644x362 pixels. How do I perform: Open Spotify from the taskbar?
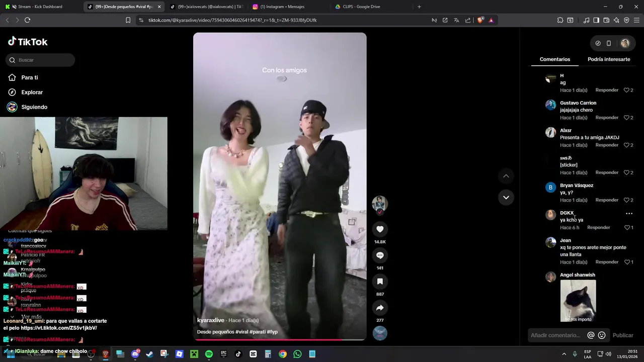click(x=209, y=354)
